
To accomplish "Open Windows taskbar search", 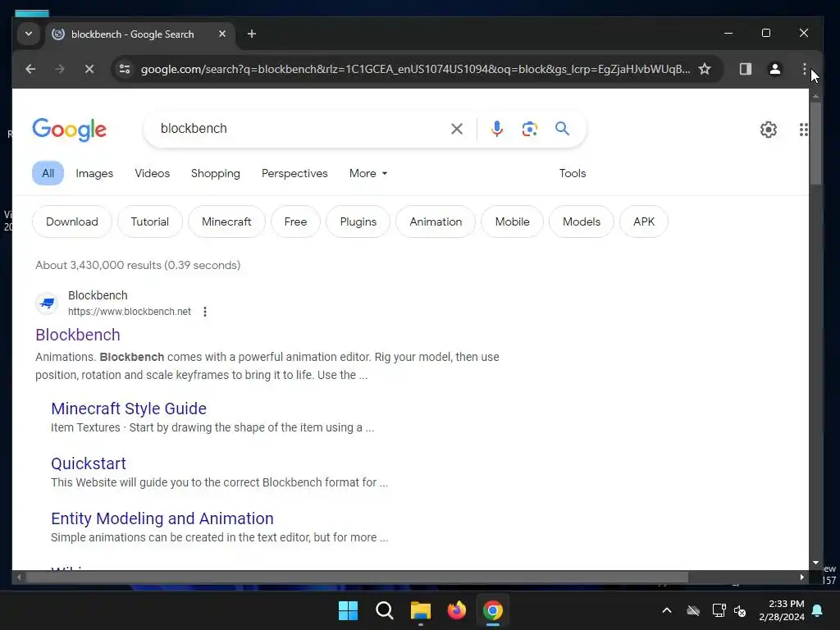I will (x=385, y=610).
